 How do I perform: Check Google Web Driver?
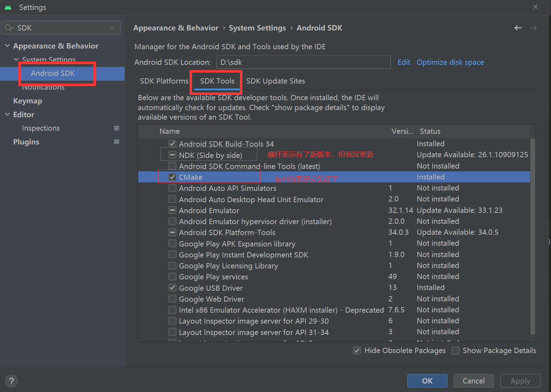point(172,299)
